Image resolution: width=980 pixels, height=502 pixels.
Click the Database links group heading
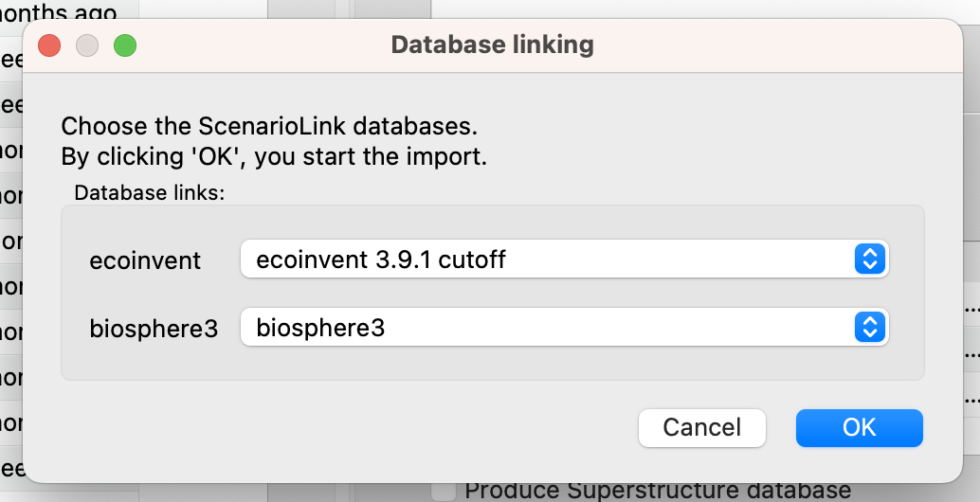[x=150, y=193]
